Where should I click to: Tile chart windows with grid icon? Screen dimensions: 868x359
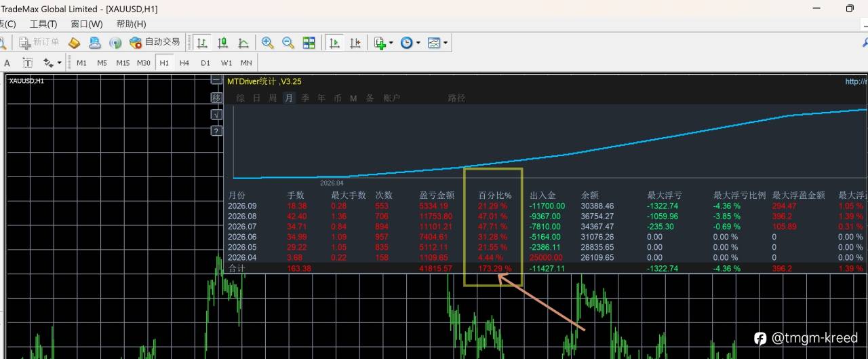(309, 43)
